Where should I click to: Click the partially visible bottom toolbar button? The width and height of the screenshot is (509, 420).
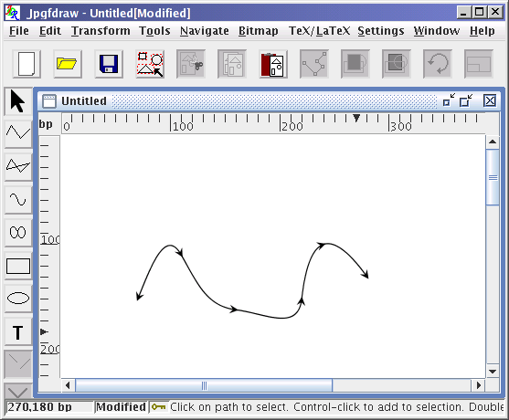point(18,391)
